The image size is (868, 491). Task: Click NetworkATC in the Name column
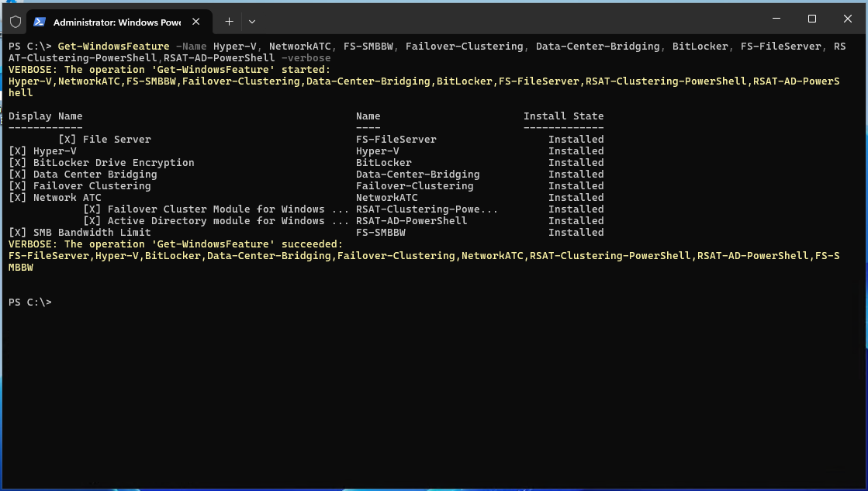click(386, 198)
